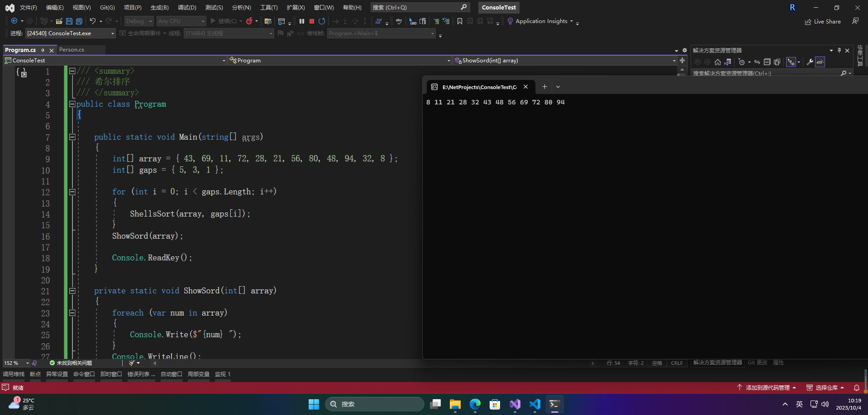Open the 生成(B) menu
Screen dimensions: 868x415
tap(159, 7)
